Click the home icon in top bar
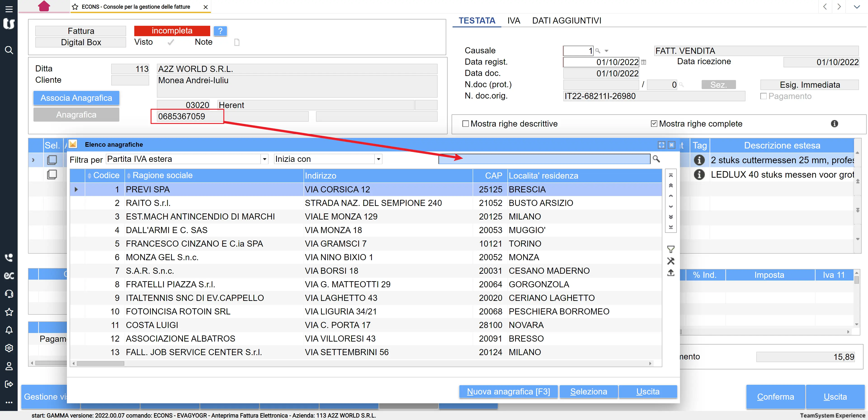 point(44,6)
